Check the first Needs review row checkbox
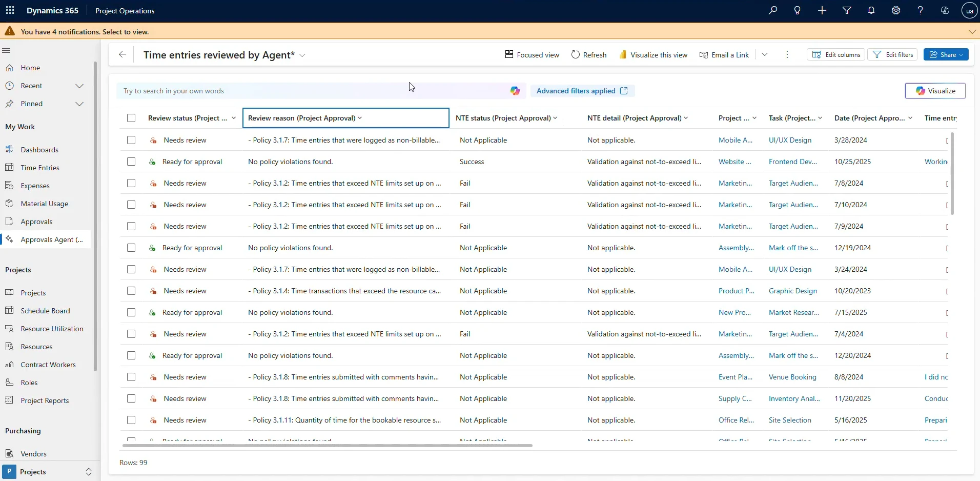 [x=131, y=140]
